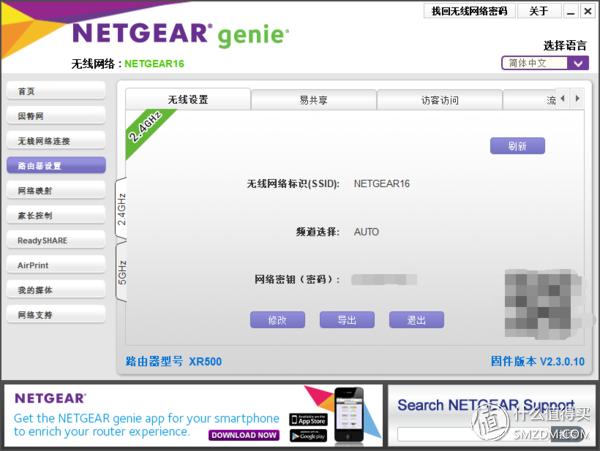Minimize the genie window
600x451 pixels.
point(571,11)
